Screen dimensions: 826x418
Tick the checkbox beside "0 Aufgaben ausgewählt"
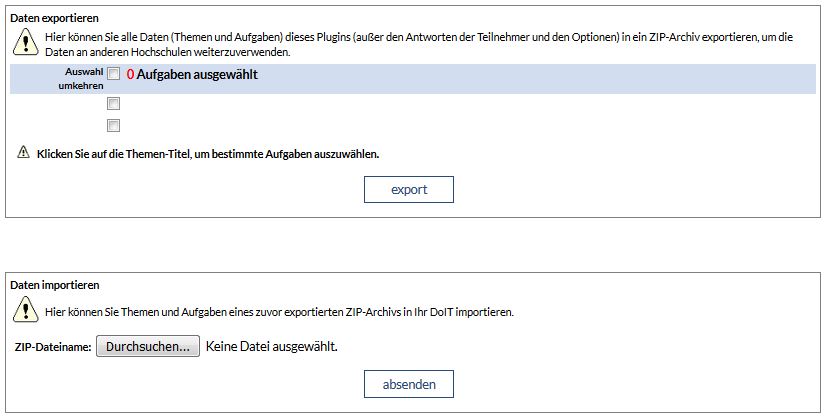click(114, 74)
